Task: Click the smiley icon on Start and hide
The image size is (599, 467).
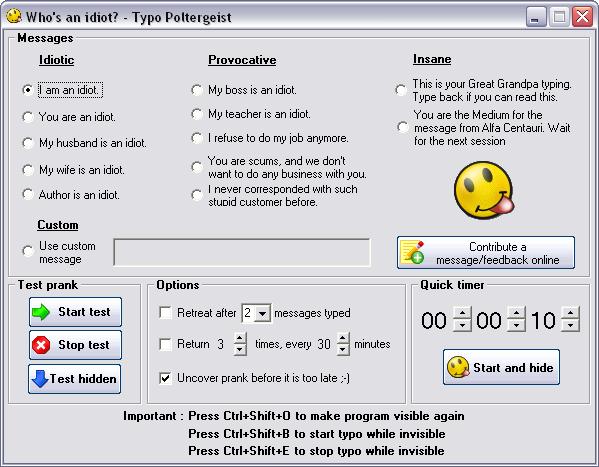Action: click(x=458, y=367)
